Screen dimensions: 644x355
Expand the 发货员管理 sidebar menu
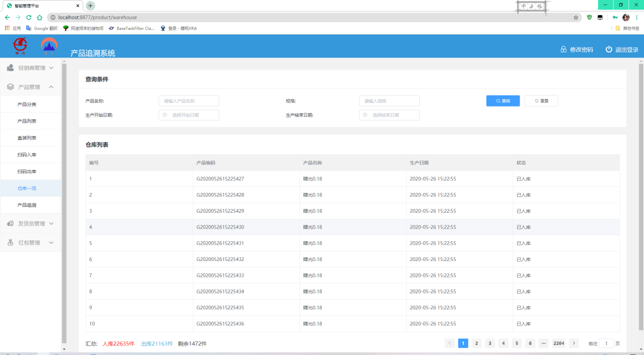click(31, 223)
